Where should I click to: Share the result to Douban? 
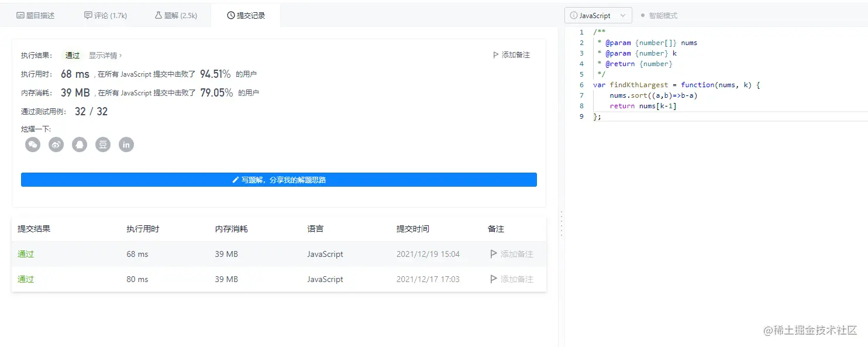tap(103, 145)
